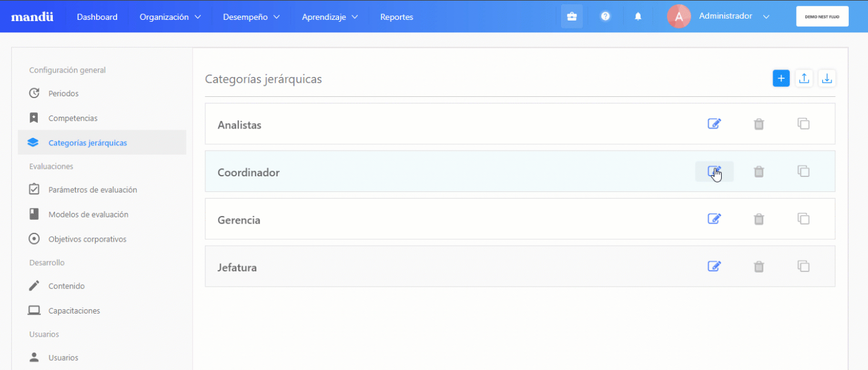Go to Dashboard
868x370 pixels.
point(97,17)
